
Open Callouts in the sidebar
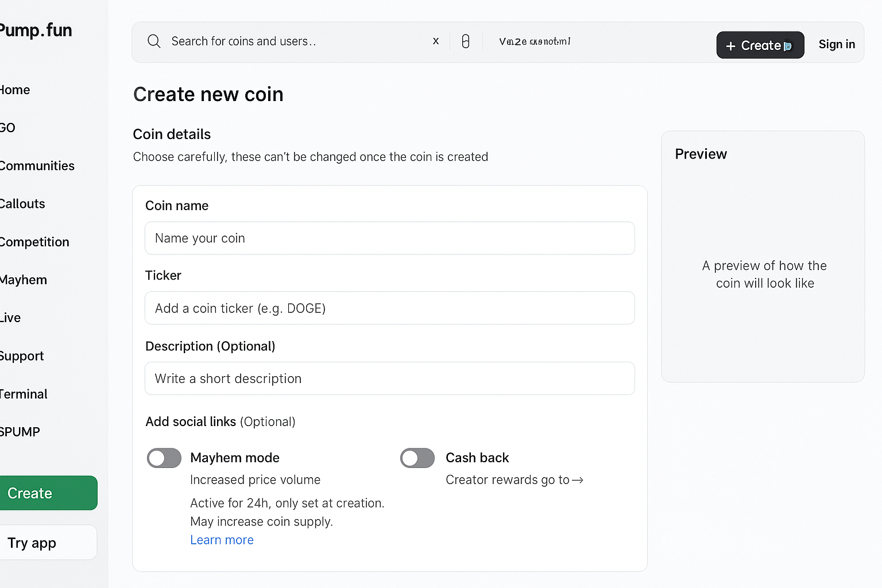(x=22, y=204)
